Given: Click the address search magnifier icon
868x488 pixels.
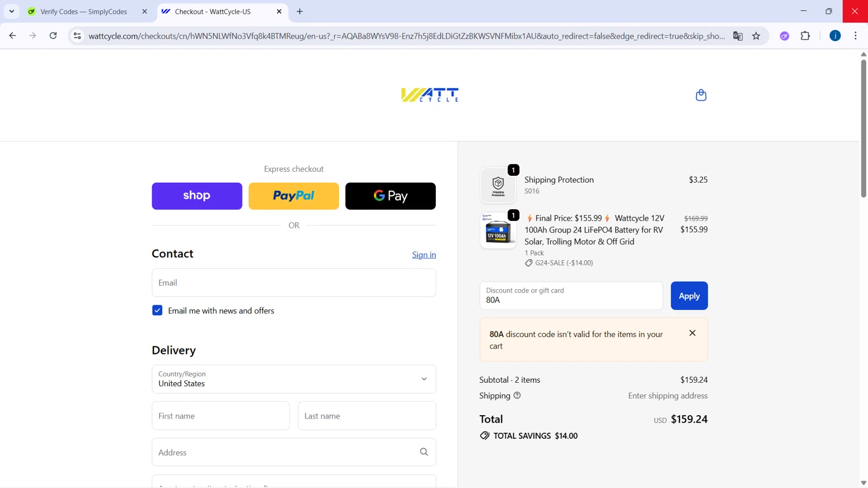Looking at the screenshot, I should tap(424, 452).
